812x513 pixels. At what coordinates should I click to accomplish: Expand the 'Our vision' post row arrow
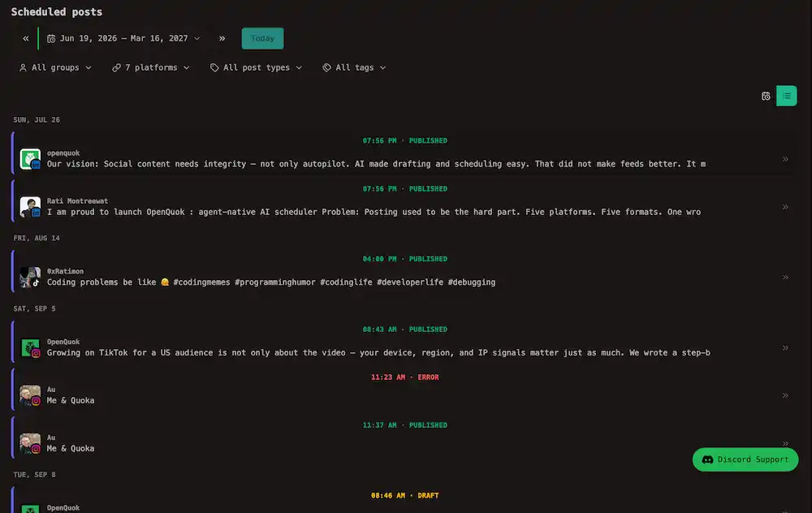coord(785,159)
